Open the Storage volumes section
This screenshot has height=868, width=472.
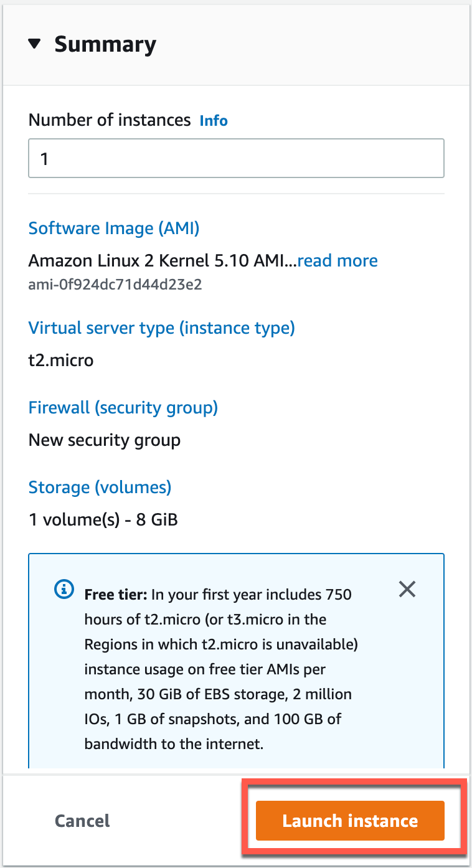pyautogui.click(x=100, y=487)
